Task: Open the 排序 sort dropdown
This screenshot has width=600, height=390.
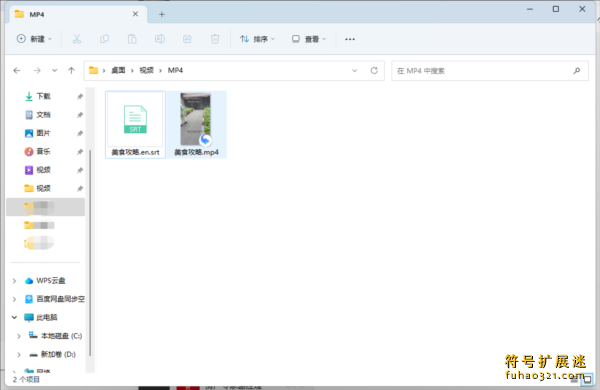Action: tap(257, 39)
